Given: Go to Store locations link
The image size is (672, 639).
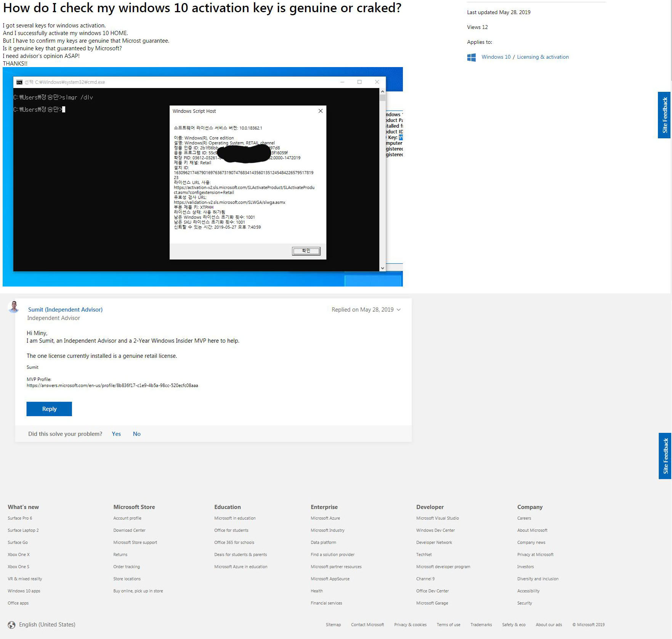Looking at the screenshot, I should [x=127, y=579].
